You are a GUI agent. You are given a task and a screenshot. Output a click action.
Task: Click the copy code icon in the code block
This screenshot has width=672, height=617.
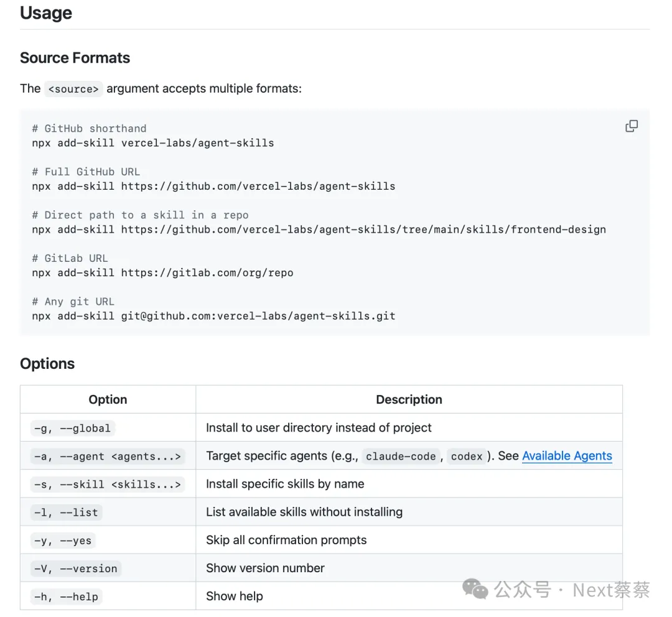631,126
